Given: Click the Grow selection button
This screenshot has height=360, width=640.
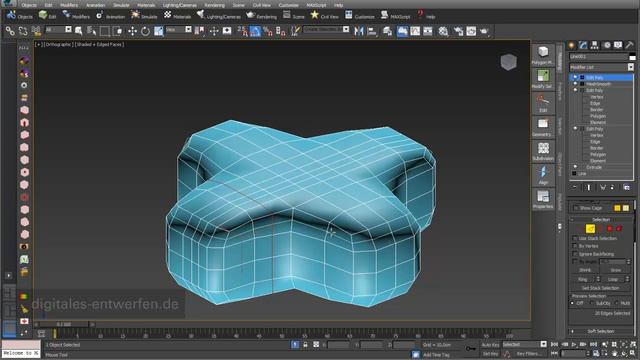Looking at the screenshot, I should 616,270.
